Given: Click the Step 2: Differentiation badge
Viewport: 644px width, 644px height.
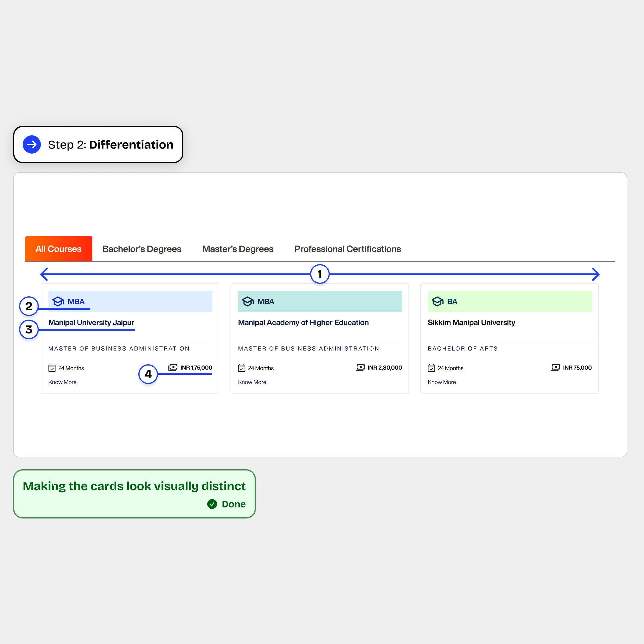Looking at the screenshot, I should (x=98, y=144).
